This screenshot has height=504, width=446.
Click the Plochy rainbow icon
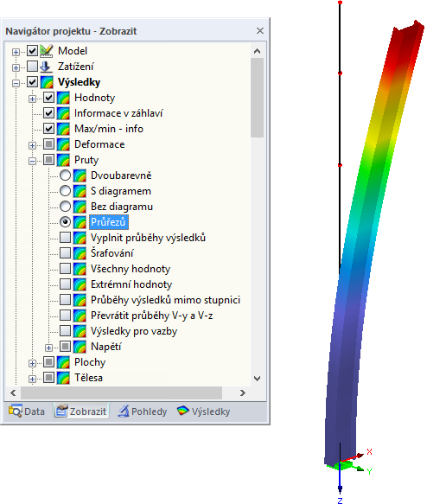click(x=63, y=362)
